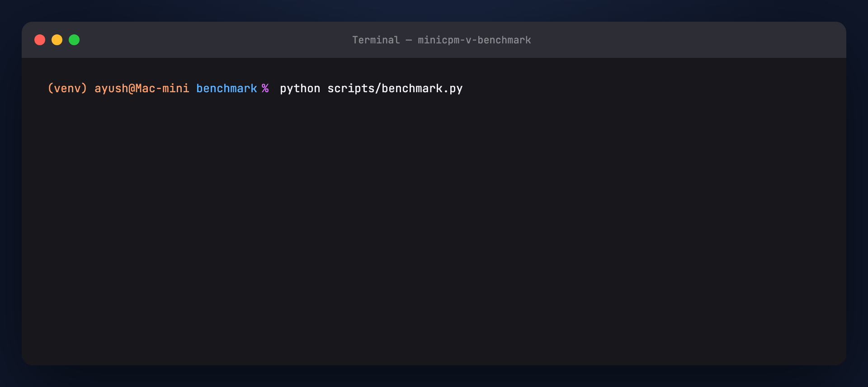The height and width of the screenshot is (387, 868).
Task: Click the '(venv)' prompt prefix
Action: click(x=67, y=88)
